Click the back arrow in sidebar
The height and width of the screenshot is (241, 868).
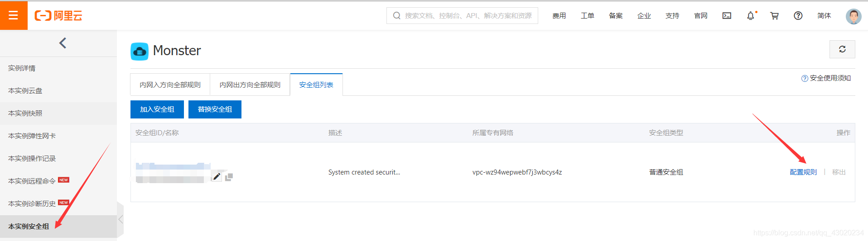(x=63, y=43)
